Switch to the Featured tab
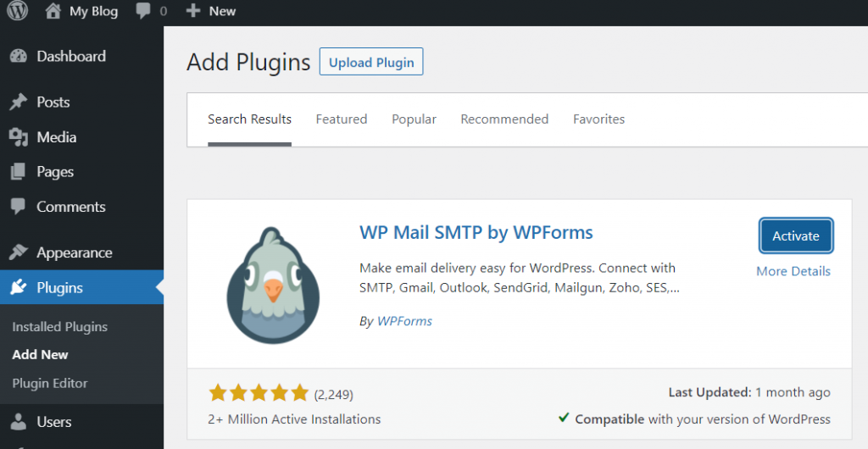The height and width of the screenshot is (449, 868). [342, 119]
